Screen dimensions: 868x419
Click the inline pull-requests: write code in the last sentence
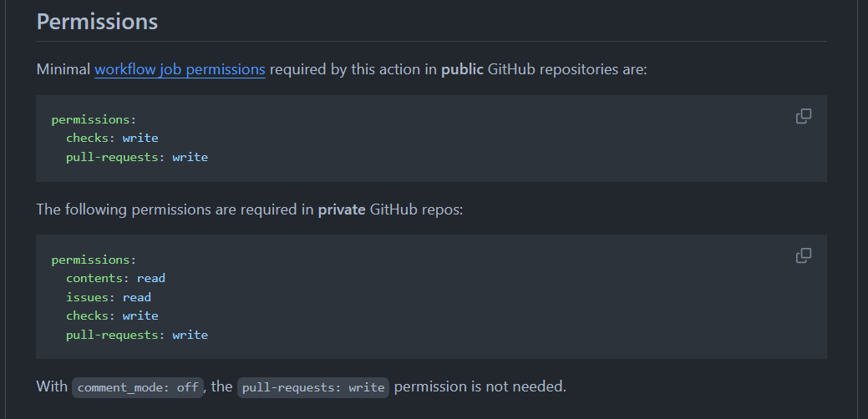[x=313, y=387]
